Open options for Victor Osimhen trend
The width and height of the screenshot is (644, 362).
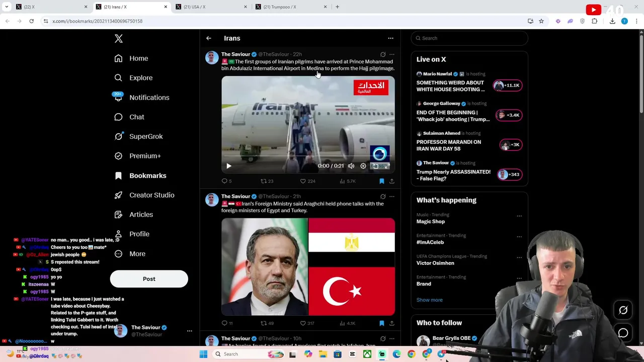click(x=519, y=257)
